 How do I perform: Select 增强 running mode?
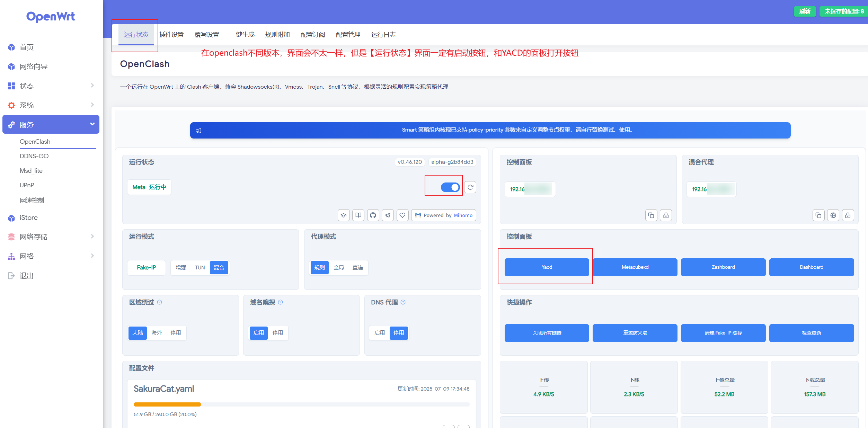click(181, 268)
